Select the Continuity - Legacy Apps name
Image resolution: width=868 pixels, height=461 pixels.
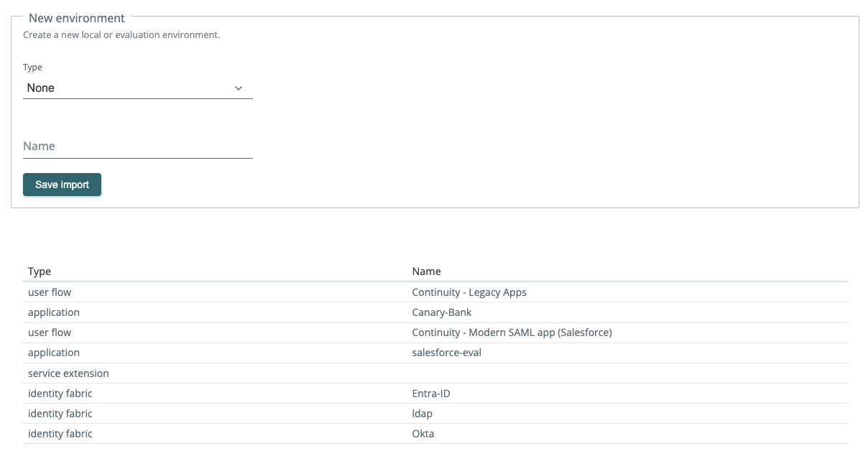469,292
